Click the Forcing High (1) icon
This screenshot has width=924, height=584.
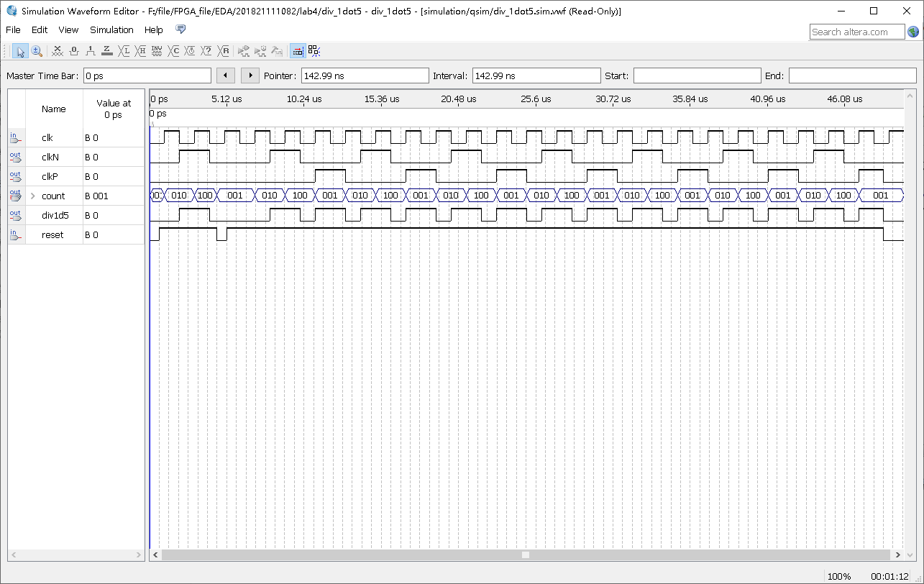(90, 51)
